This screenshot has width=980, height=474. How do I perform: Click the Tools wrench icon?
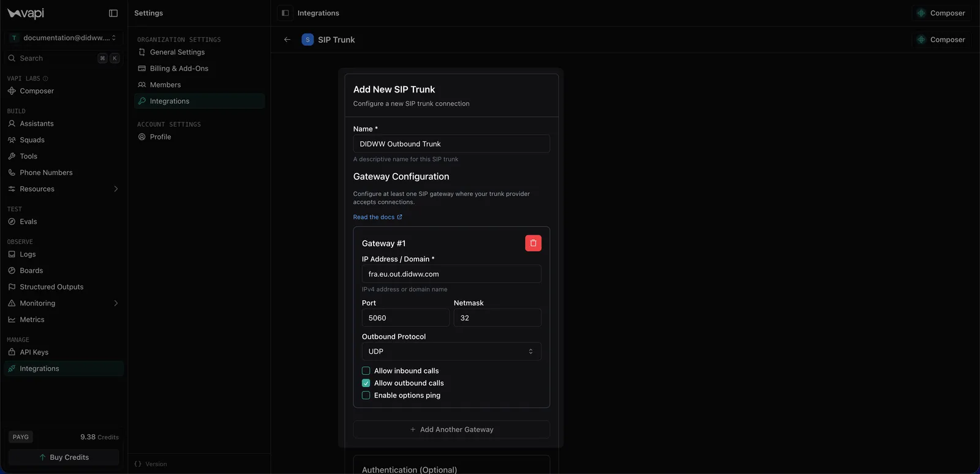12,156
